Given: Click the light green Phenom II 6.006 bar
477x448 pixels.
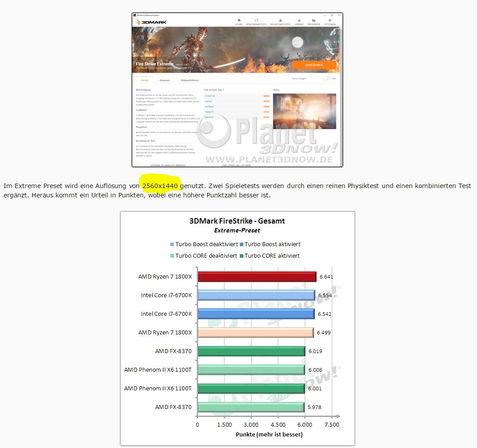Looking at the screenshot, I should coord(251,370).
